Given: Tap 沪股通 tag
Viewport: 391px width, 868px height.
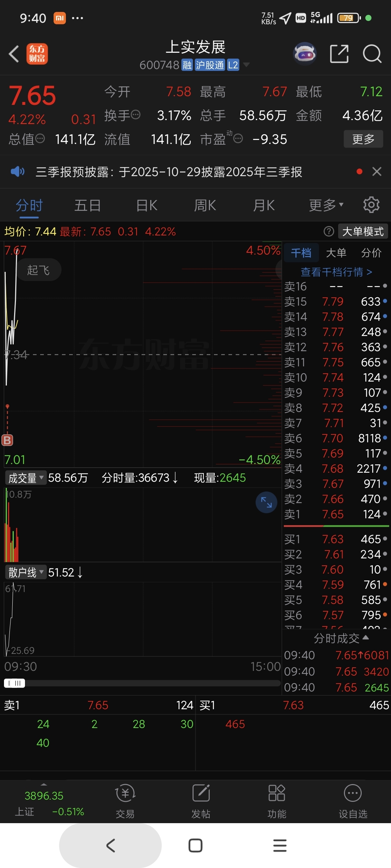Looking at the screenshot, I should click(210, 65).
